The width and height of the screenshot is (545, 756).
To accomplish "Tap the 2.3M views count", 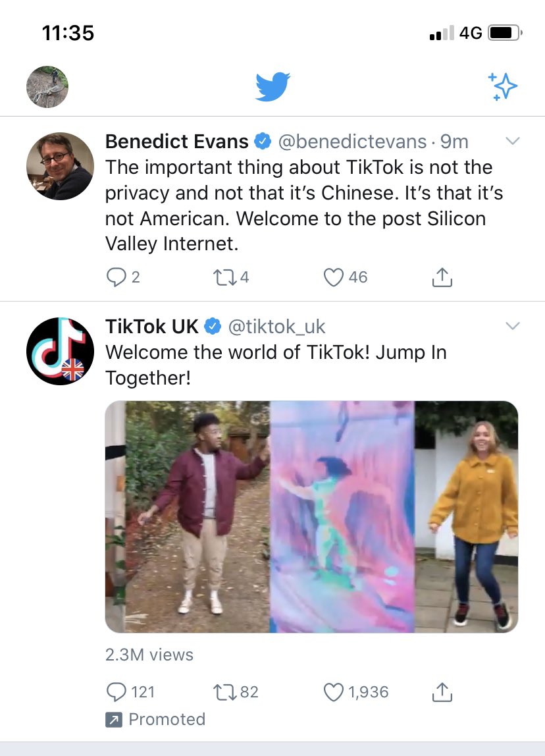I will point(149,655).
